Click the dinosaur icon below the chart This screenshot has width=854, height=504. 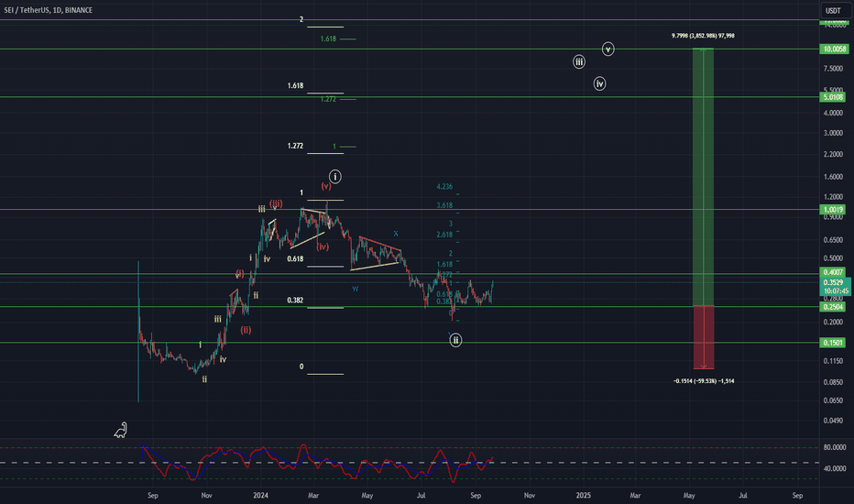click(120, 430)
